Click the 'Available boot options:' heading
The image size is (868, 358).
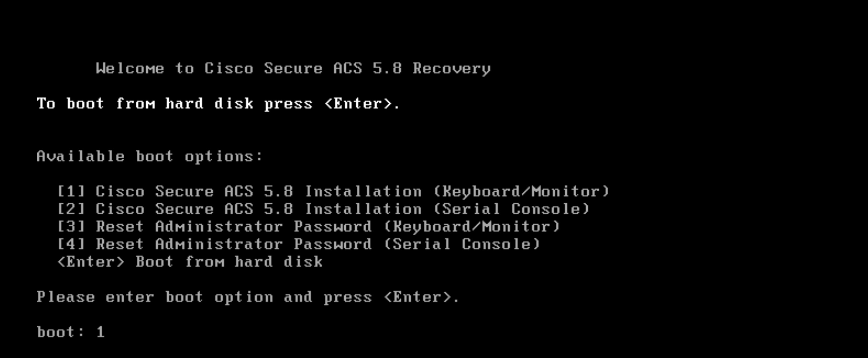pos(150,157)
